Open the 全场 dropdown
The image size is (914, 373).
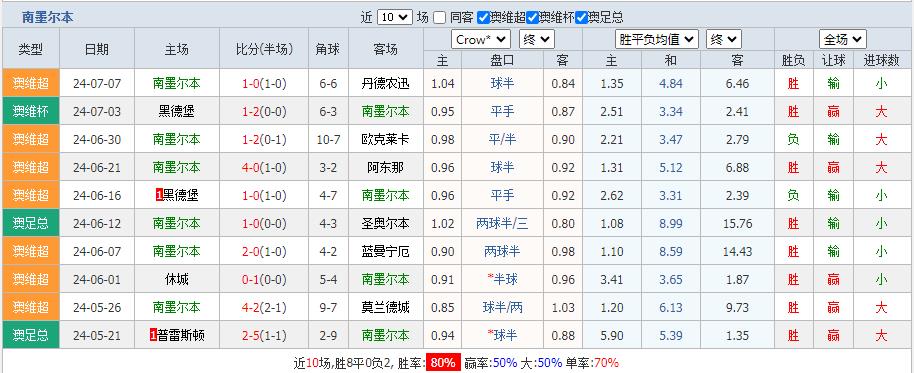point(843,40)
